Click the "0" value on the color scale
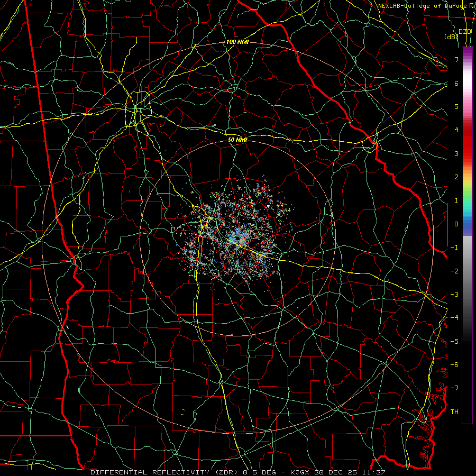This screenshot has height=476, width=476. [x=456, y=224]
